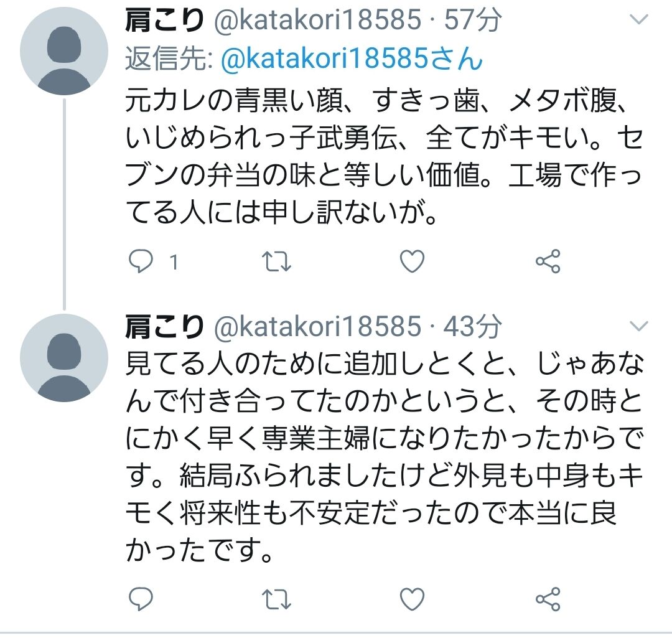Open the second tweet's profile avatar
This screenshot has height=638, width=672.
tap(64, 358)
